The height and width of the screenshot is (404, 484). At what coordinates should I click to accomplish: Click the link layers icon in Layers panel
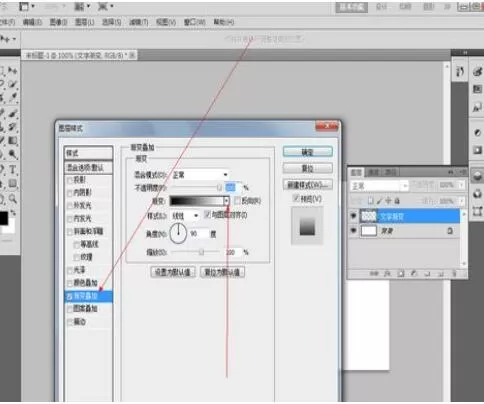374,274
